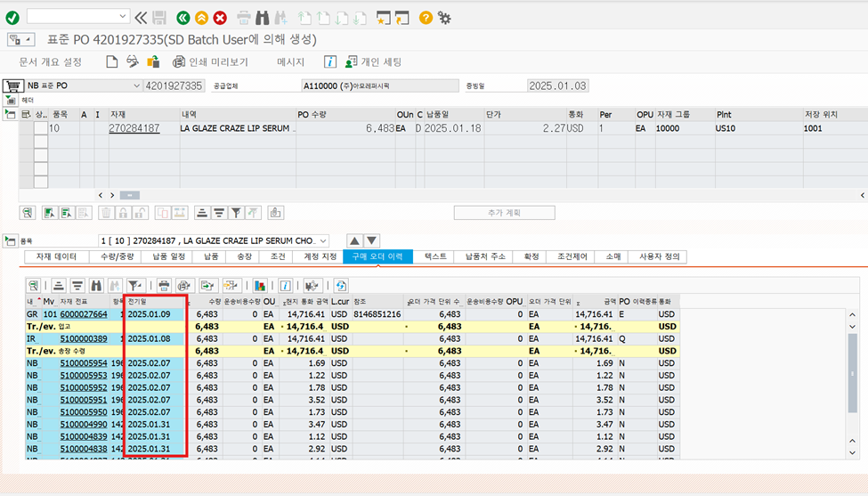Screen dimensions: 868x496
Task: Open the transaction command field dropdown
Action: (x=122, y=17)
